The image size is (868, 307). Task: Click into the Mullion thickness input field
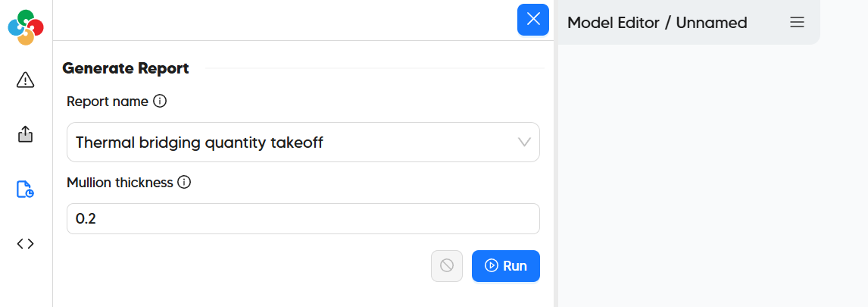(303, 219)
